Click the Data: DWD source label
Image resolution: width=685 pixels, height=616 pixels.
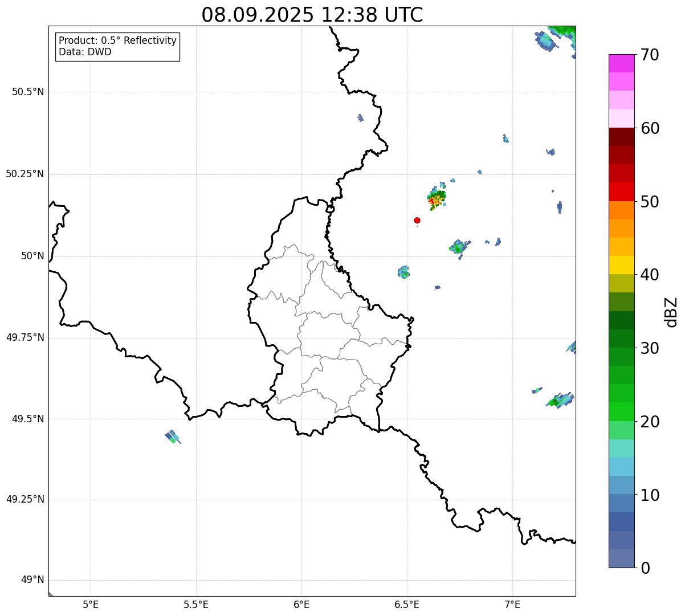click(x=85, y=52)
